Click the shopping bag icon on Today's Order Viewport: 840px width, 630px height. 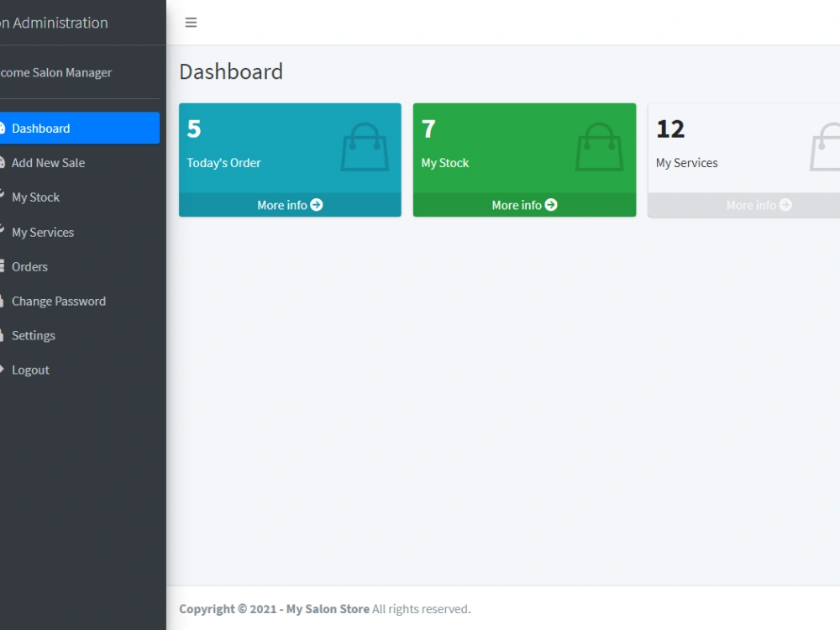365,147
